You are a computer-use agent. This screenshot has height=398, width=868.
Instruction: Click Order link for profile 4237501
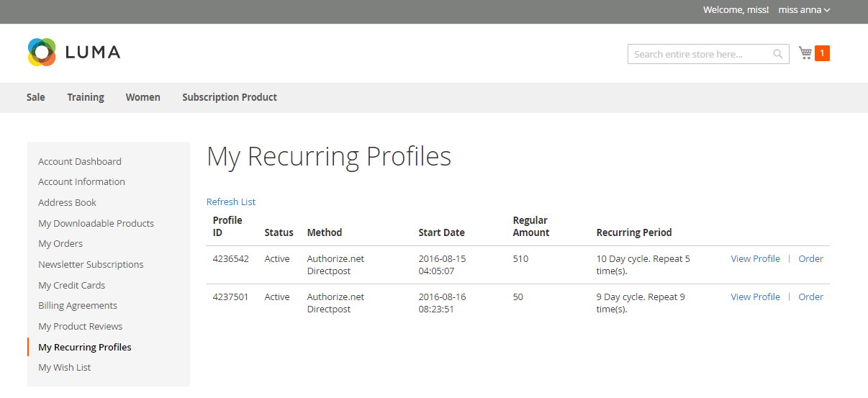(x=810, y=297)
